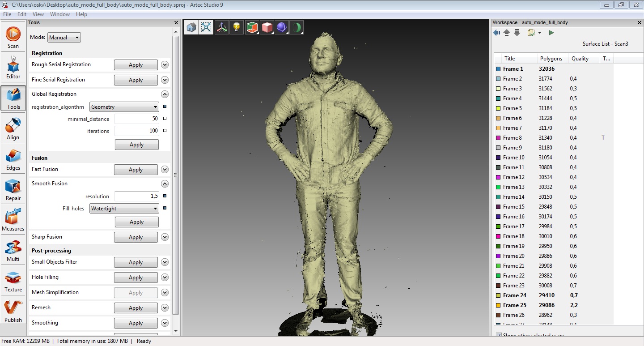Click Frame 25 orange color swatch

point(498,305)
